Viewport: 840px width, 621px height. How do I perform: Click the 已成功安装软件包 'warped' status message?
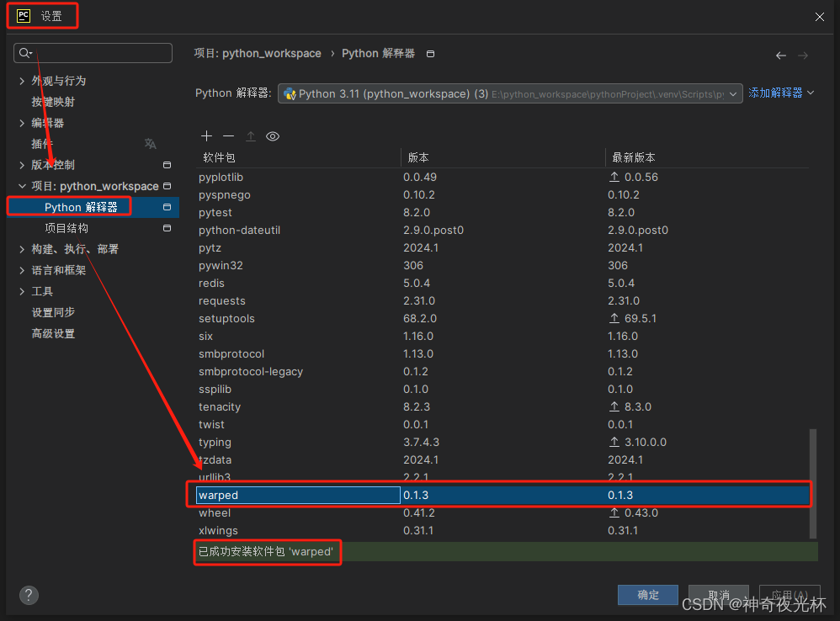(x=266, y=551)
